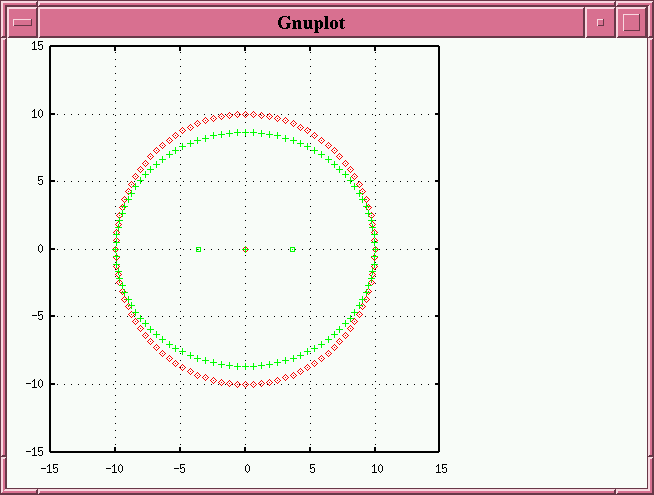Screen dimensions: 654x495
Task: Click the topmost red diamond on the circle
Action: [x=246, y=114]
